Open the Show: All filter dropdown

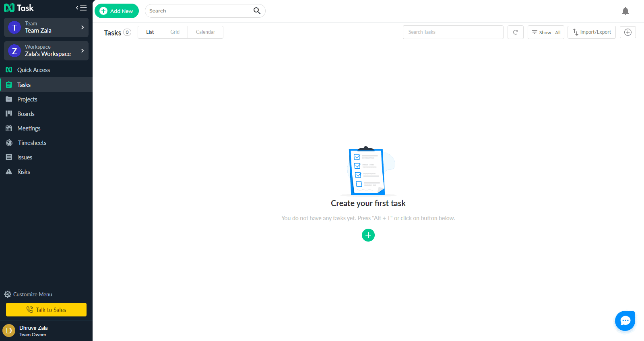[546, 32]
